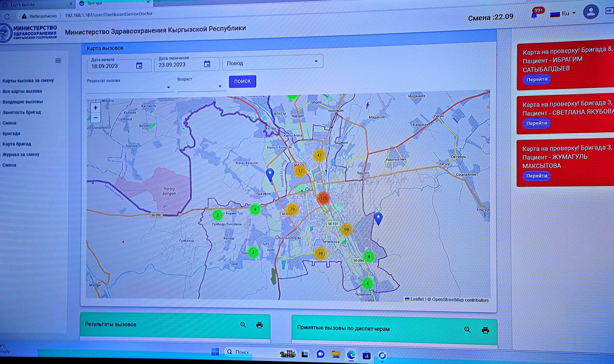Expand the Результат вызова dropdown

[168, 87]
